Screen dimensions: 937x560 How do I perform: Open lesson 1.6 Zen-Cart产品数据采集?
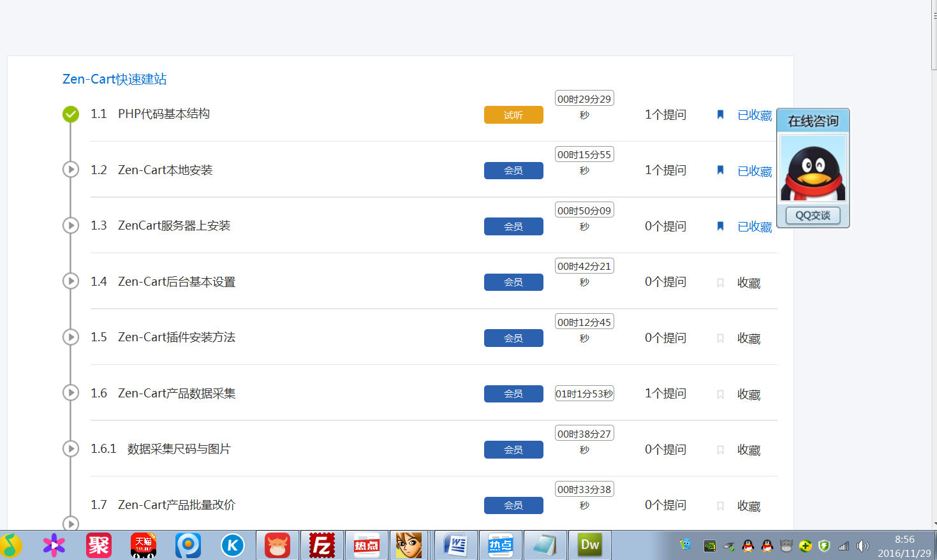[177, 394]
